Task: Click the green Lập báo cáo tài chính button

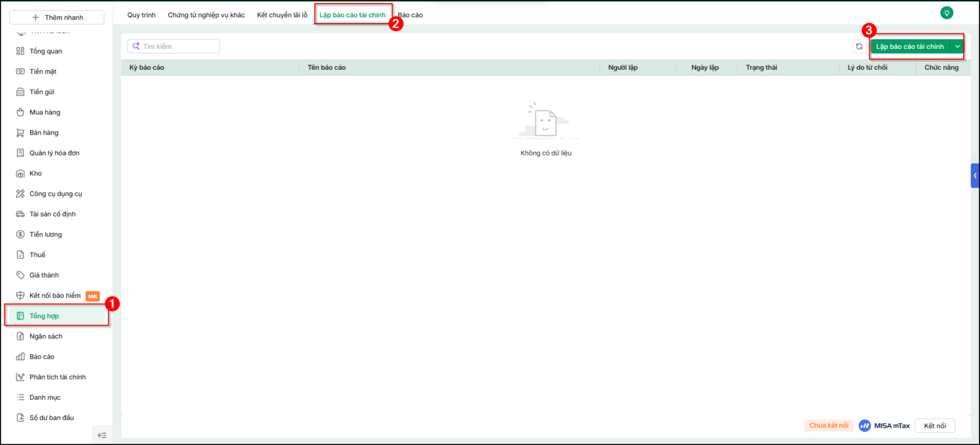Action: click(910, 47)
